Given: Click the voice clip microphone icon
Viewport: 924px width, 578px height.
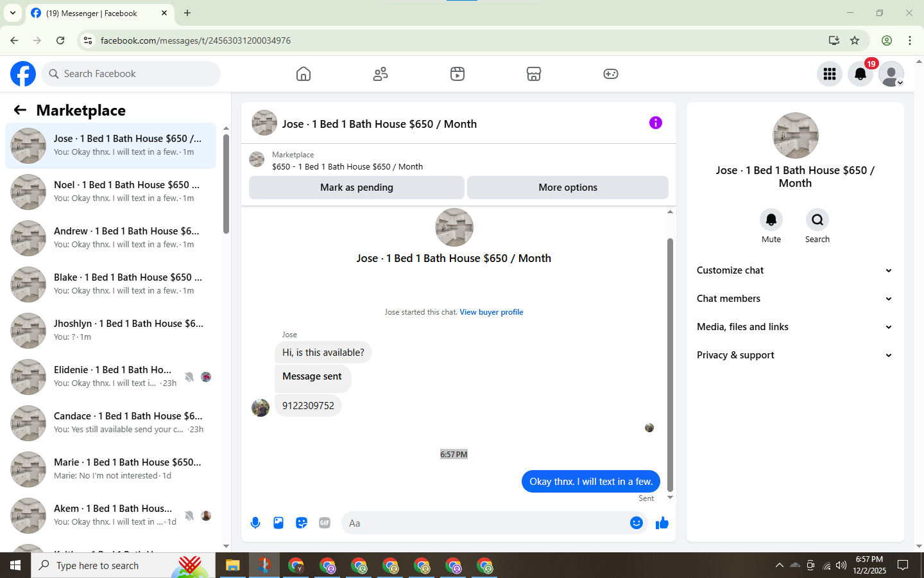Looking at the screenshot, I should (x=255, y=523).
